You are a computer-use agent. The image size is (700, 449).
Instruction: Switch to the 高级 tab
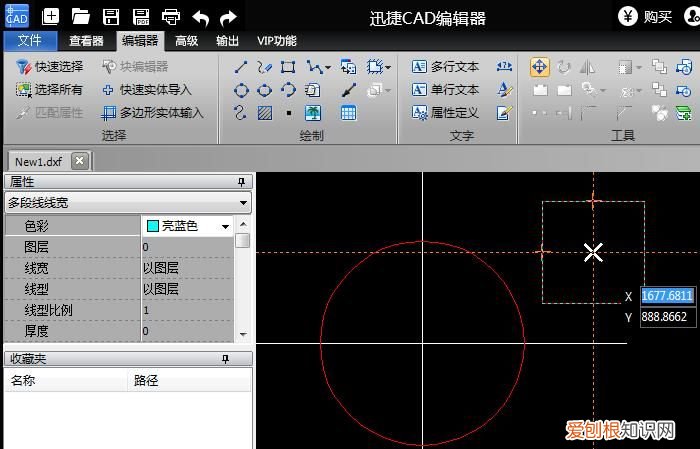[187, 41]
